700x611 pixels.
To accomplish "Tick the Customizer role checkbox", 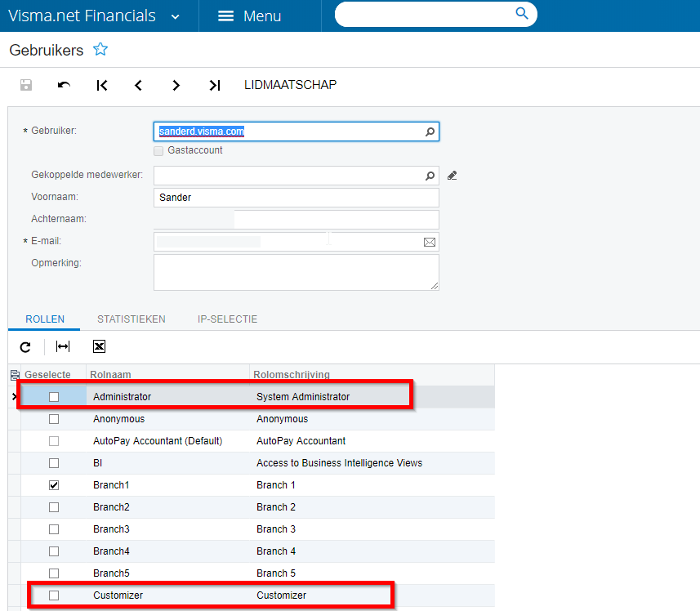I will [x=54, y=595].
